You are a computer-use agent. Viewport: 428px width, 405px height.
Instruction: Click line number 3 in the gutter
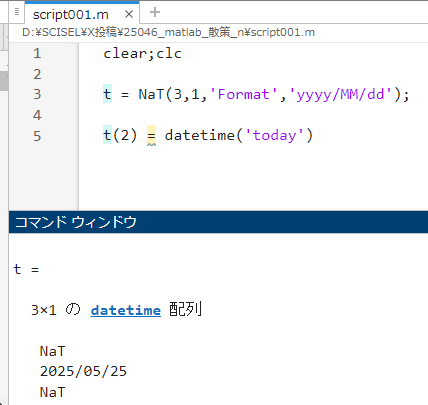tap(37, 94)
